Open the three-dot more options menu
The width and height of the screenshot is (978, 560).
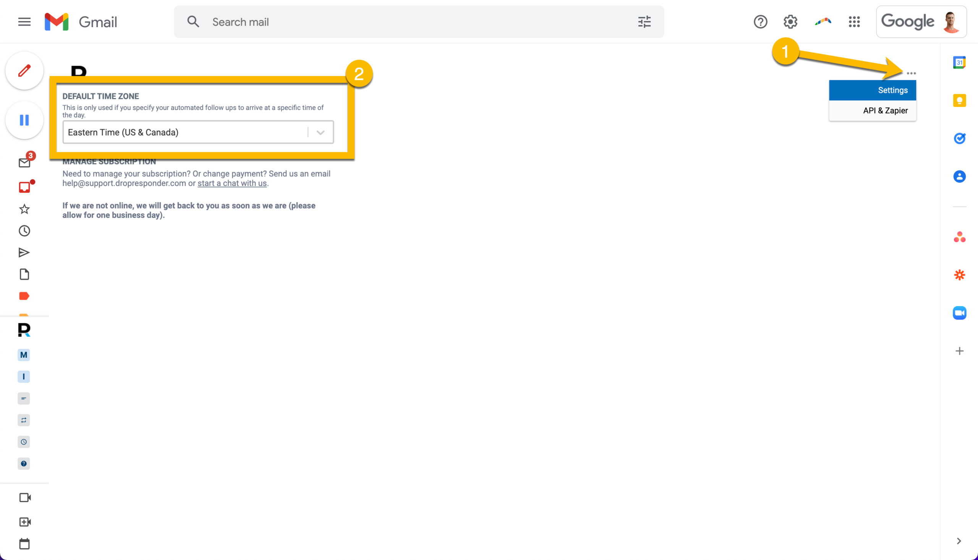click(x=911, y=73)
